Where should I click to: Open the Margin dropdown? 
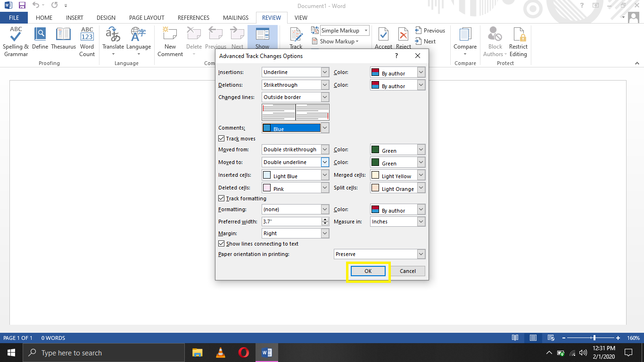pyautogui.click(x=324, y=233)
